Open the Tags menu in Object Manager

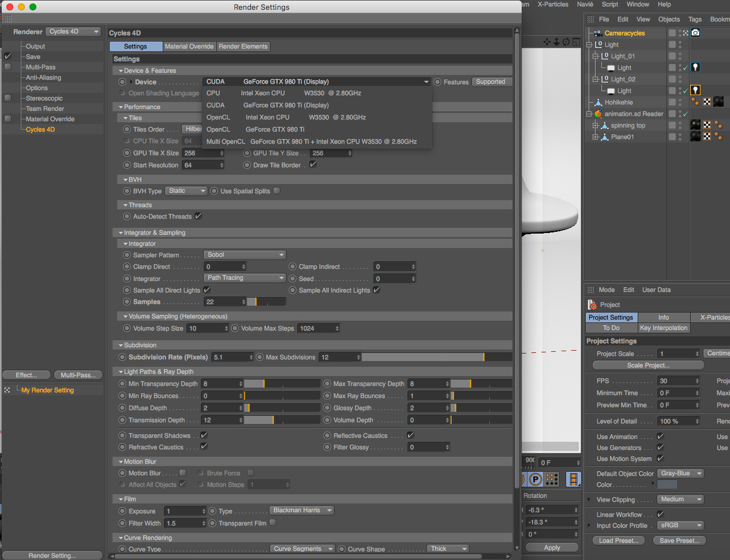coord(695,20)
